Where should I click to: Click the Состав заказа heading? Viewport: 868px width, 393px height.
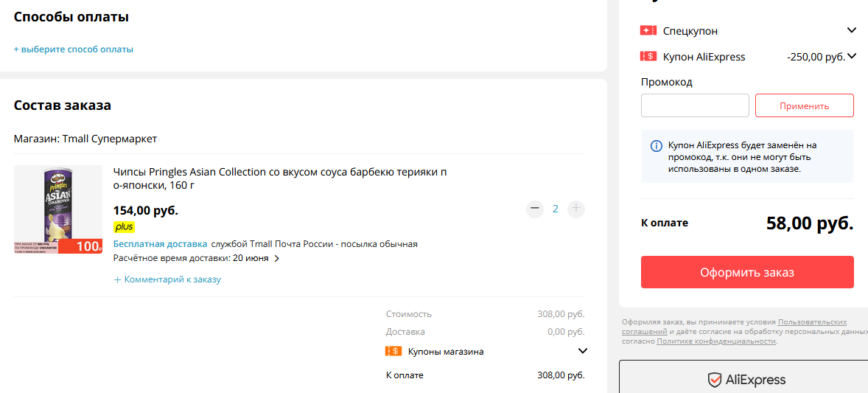click(63, 105)
